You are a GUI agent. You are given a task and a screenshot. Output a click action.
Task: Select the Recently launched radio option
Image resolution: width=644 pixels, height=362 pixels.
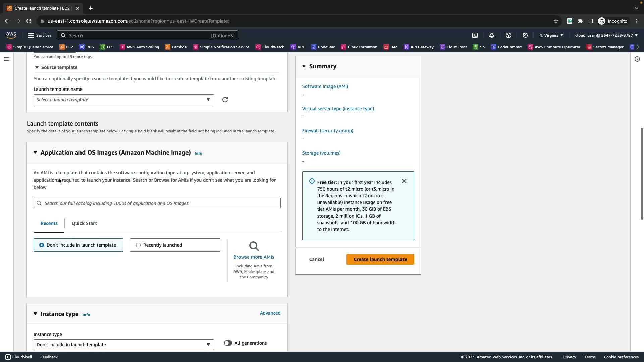tap(138, 245)
